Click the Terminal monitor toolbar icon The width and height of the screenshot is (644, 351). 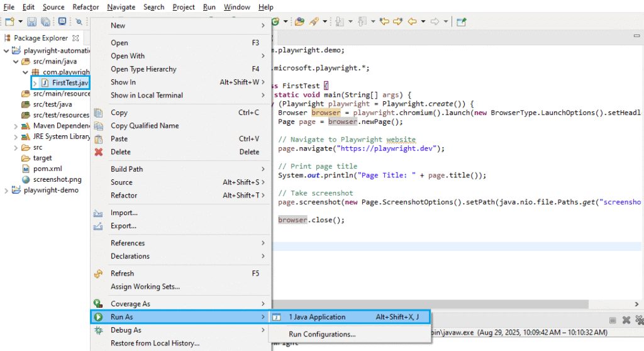point(62,21)
